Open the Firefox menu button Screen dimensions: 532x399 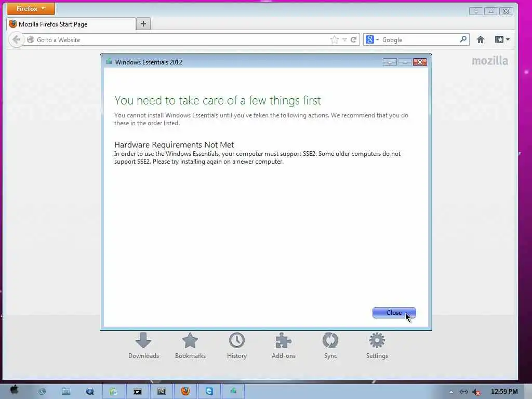(31, 9)
